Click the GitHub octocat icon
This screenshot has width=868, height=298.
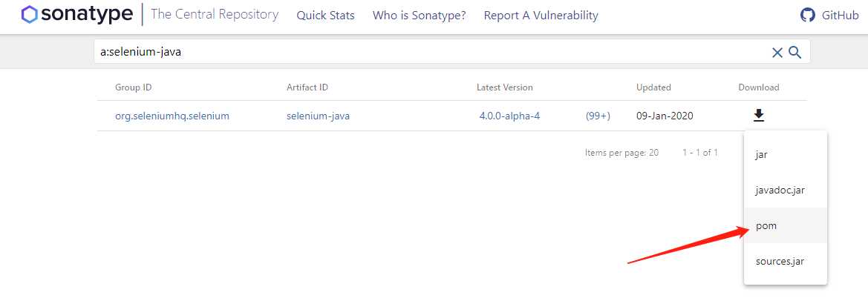tap(807, 15)
